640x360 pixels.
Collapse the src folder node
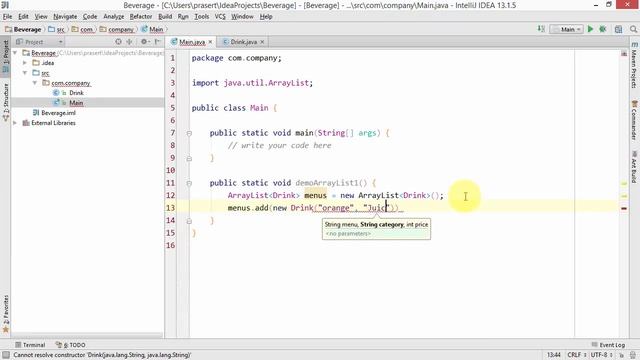[25, 73]
